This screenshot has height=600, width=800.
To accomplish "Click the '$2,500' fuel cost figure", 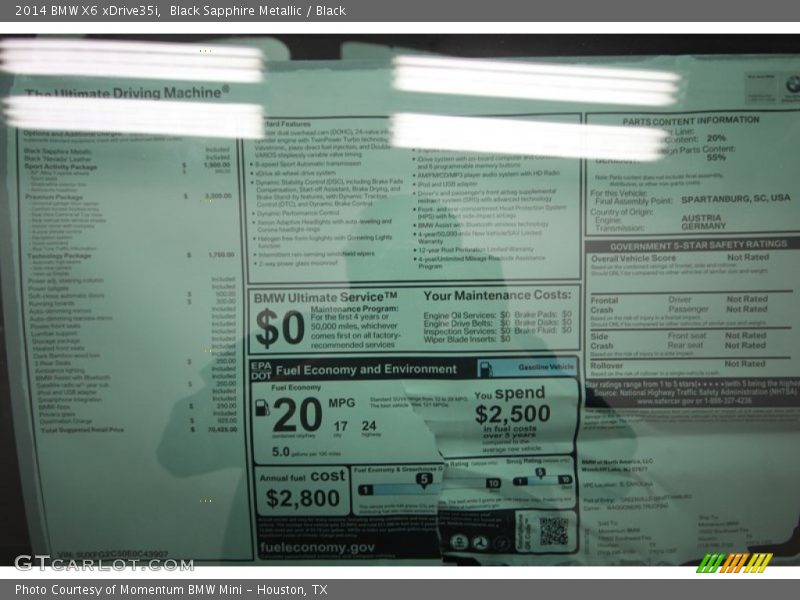I will coord(512,414).
